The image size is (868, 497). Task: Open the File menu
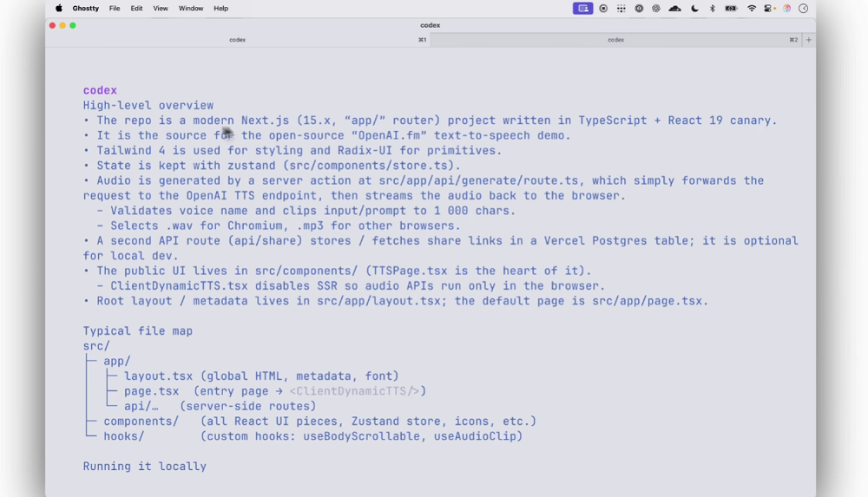coord(115,9)
